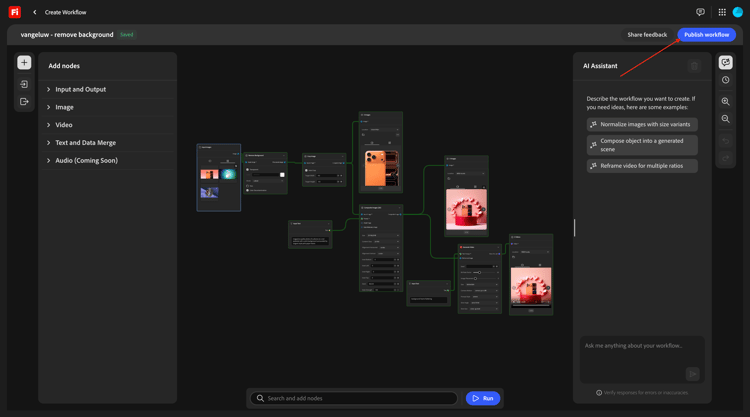Click the workflow title vangeluw - remove background
The height and width of the screenshot is (417, 750).
(x=67, y=34)
